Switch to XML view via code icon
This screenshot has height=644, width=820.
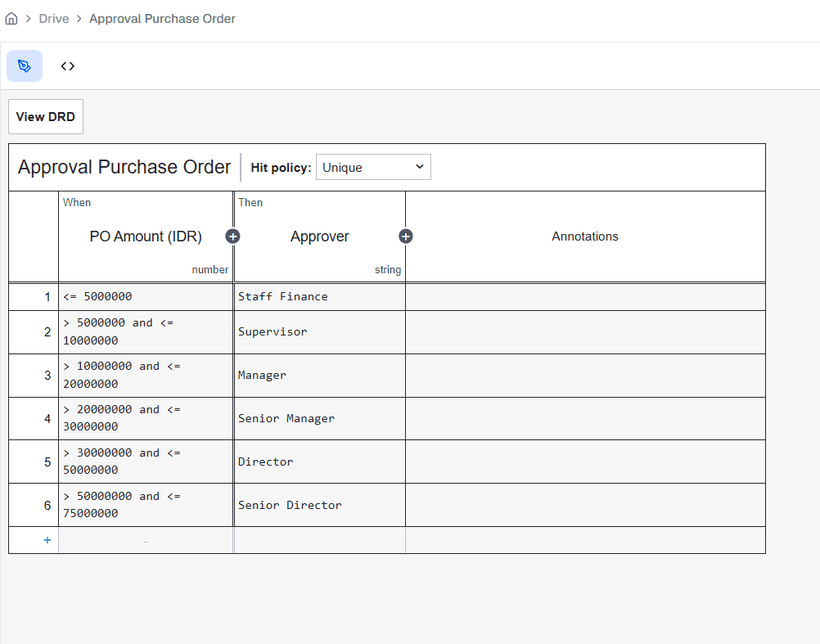pyautogui.click(x=67, y=65)
